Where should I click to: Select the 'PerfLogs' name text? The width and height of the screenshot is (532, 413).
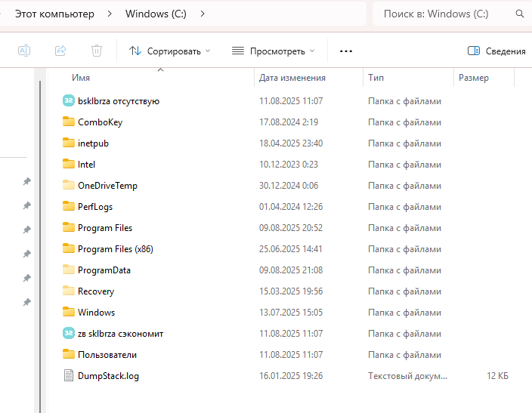[95, 207]
